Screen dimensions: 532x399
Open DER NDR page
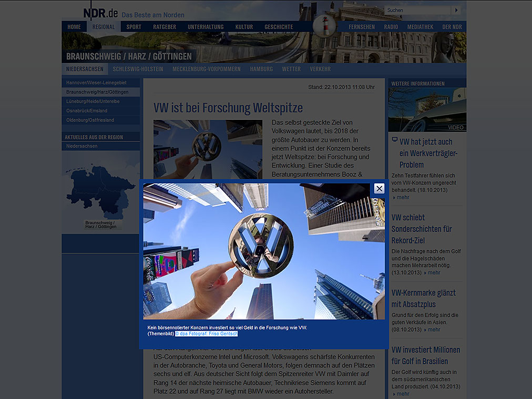tap(452, 27)
